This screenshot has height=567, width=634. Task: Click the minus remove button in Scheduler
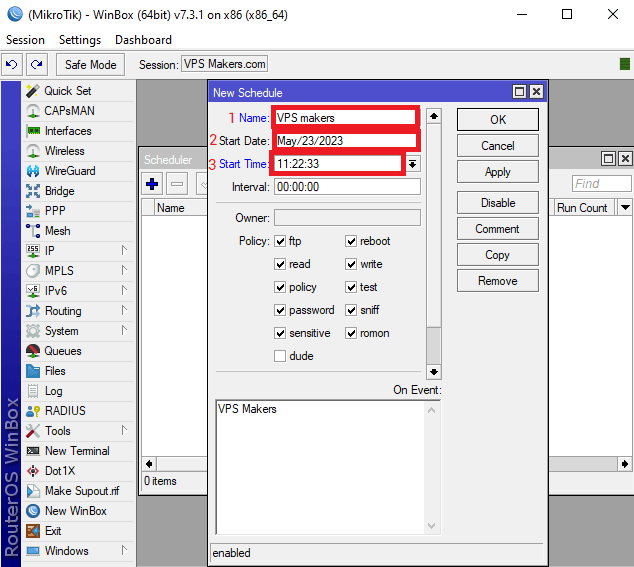(x=177, y=184)
